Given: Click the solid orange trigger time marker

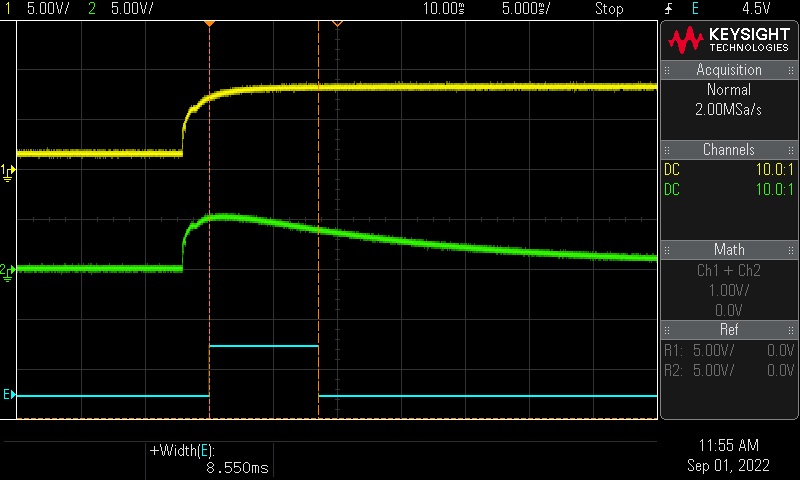Looking at the screenshot, I should pos(209,24).
